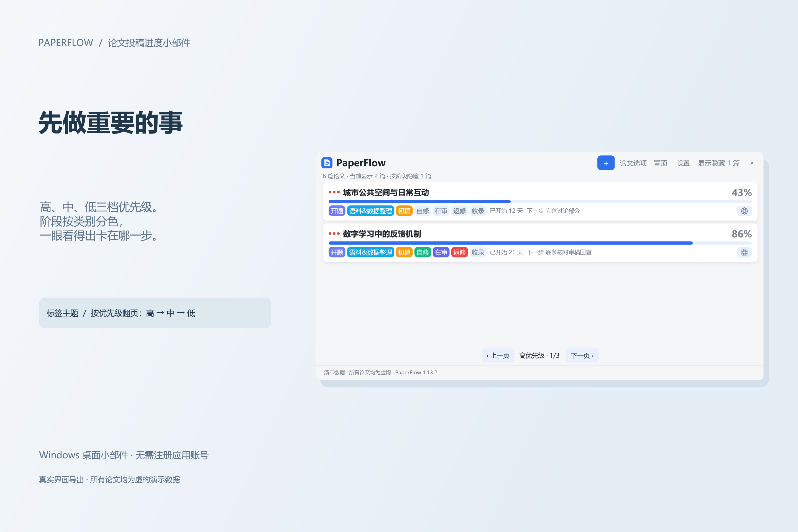Click priority dots beside 数字学习中的反馈机制
This screenshot has width=798, height=532.
coord(334,234)
